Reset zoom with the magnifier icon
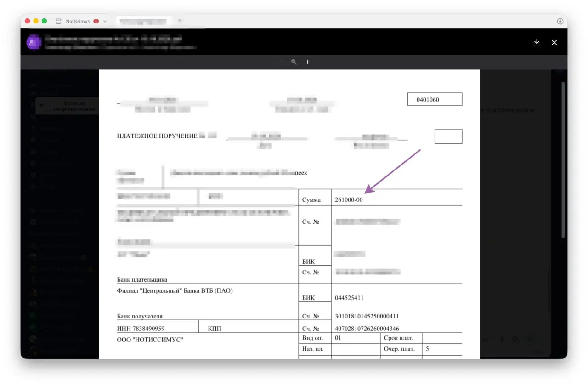 pyautogui.click(x=294, y=62)
